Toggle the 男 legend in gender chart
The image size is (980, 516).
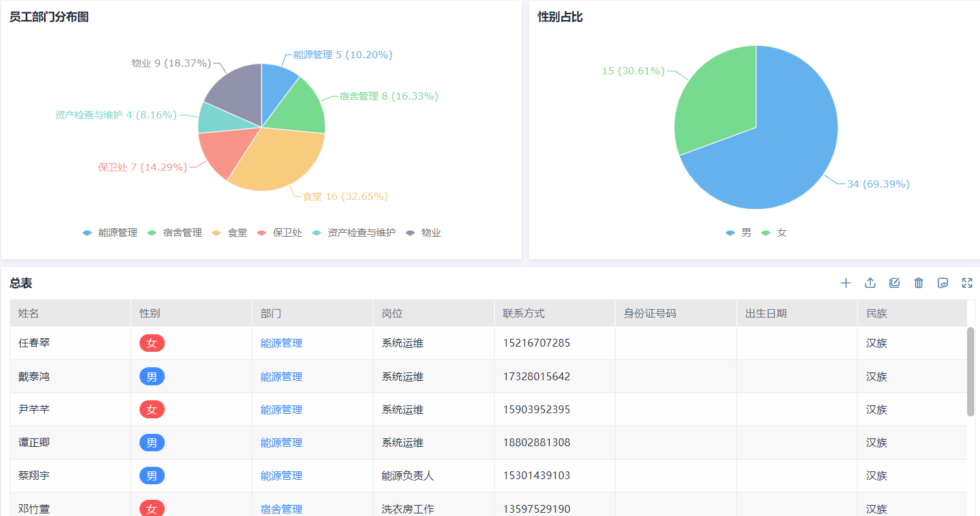click(x=739, y=233)
